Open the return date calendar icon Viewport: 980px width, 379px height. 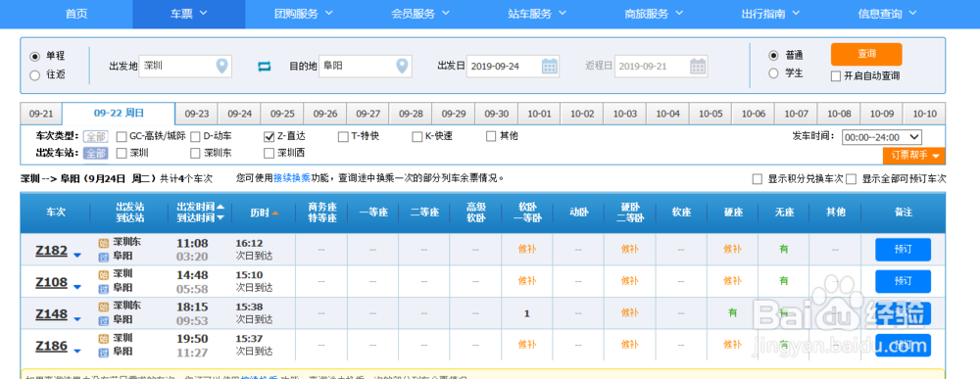tap(698, 66)
